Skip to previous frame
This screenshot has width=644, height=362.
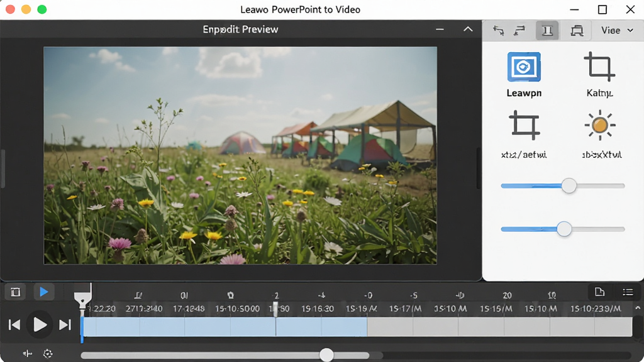14,325
